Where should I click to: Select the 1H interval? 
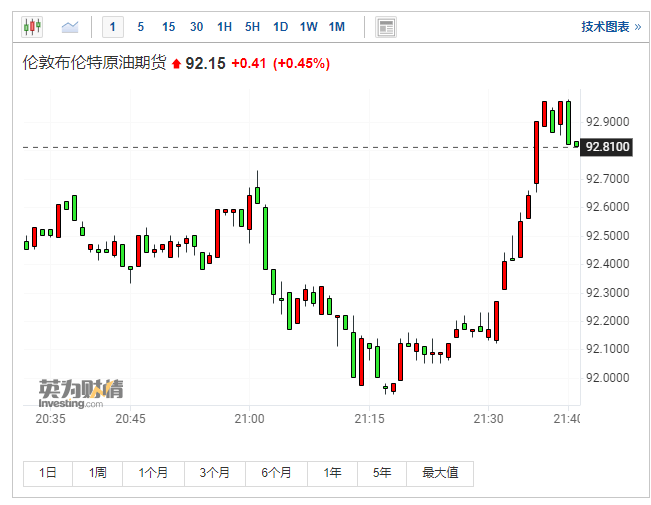pyautogui.click(x=225, y=27)
